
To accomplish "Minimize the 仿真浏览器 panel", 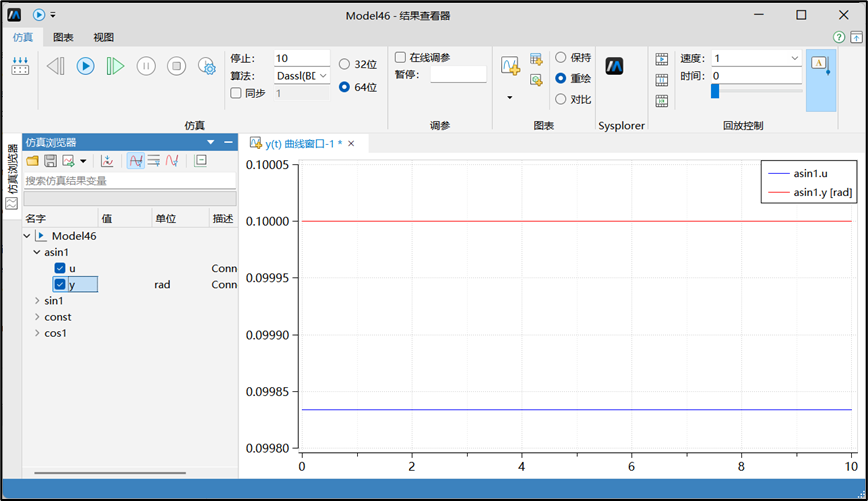I will (228, 142).
